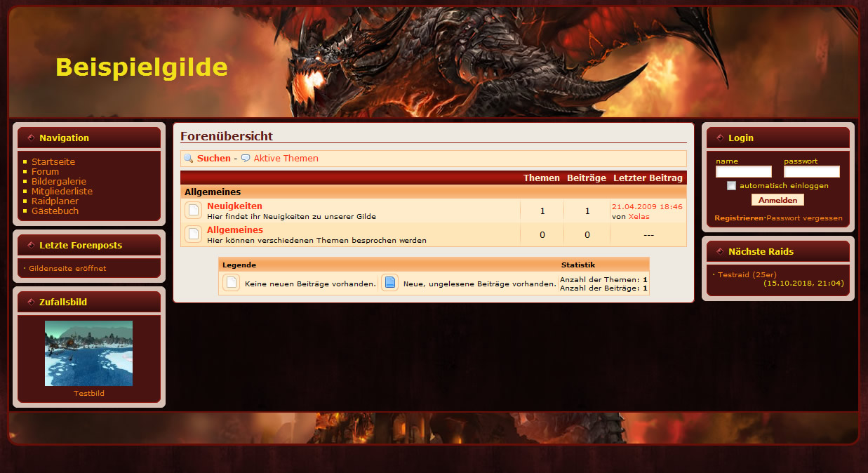Click the Login panel header icon
This screenshot has width=868, height=473.
720,138
